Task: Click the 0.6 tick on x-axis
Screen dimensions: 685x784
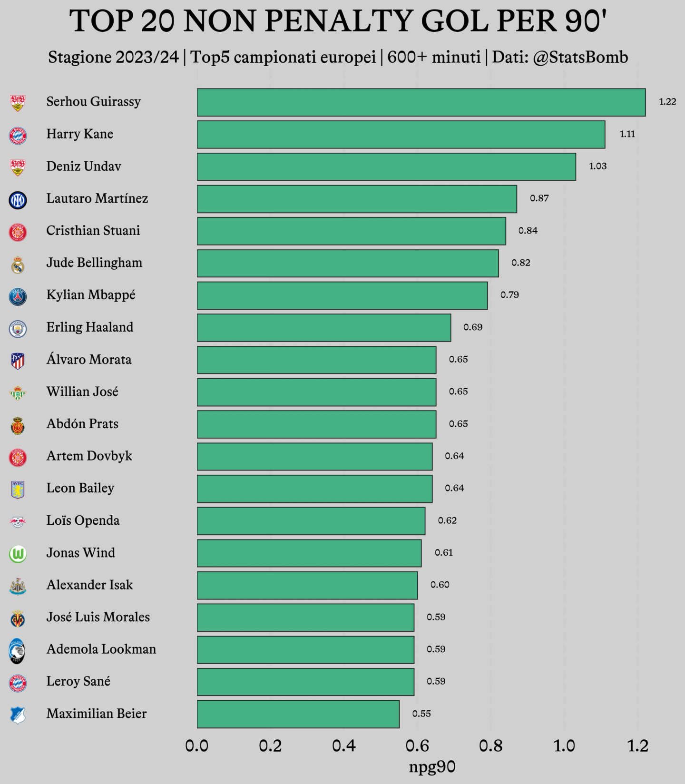Action: coord(418,745)
